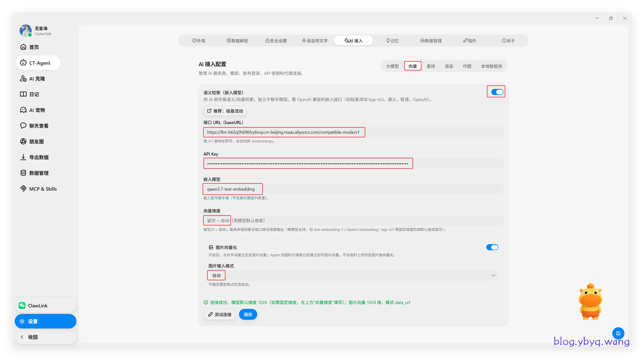Toggle 语义检索 embedding switch
Screen dimensions: 644x359
[497, 92]
